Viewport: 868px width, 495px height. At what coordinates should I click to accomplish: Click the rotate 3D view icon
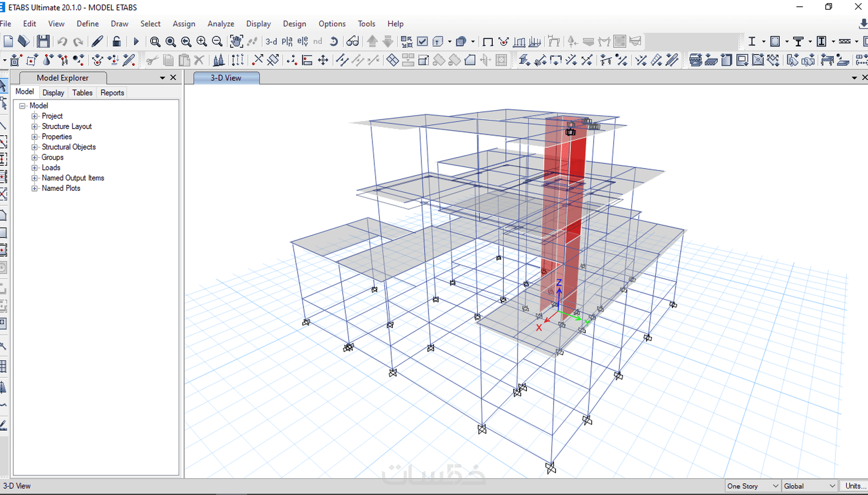point(334,41)
